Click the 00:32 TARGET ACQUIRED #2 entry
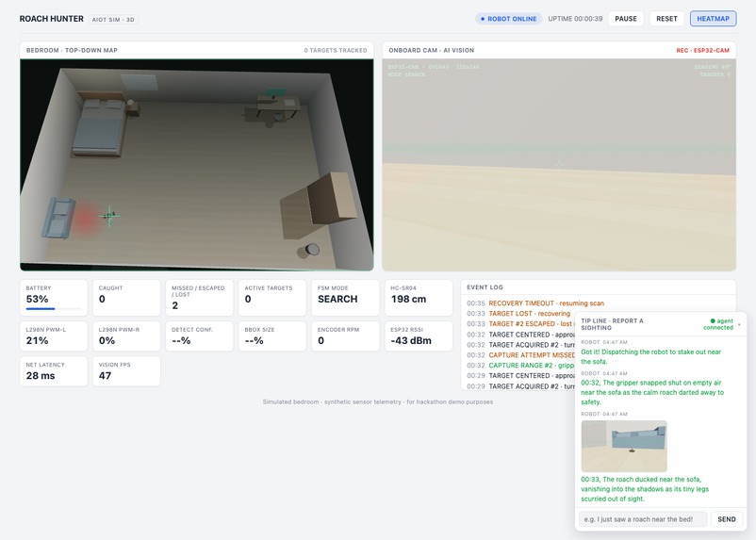Image resolution: width=756 pixels, height=540 pixels. [520, 345]
